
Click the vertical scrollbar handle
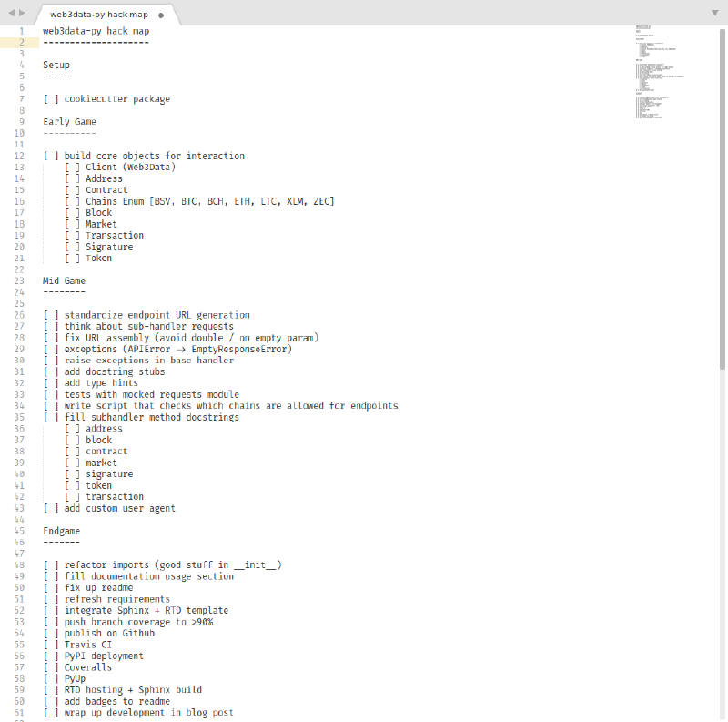coord(722,198)
